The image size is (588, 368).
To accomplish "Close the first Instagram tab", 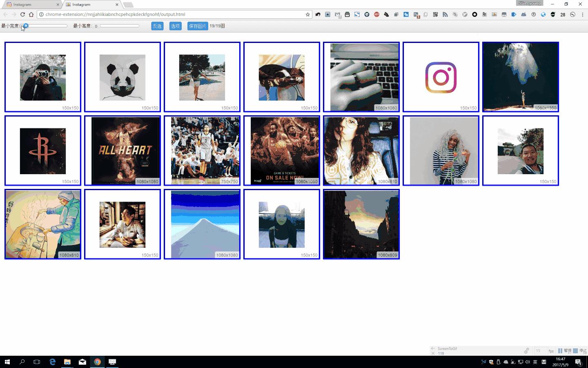I will pos(58,4).
